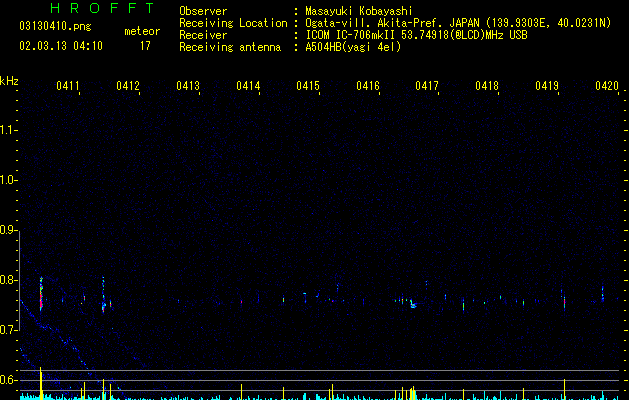The height and width of the screenshot is (400, 629).
Task: Click the tallest yellow peak before 0411
Action: [x=41, y=383]
